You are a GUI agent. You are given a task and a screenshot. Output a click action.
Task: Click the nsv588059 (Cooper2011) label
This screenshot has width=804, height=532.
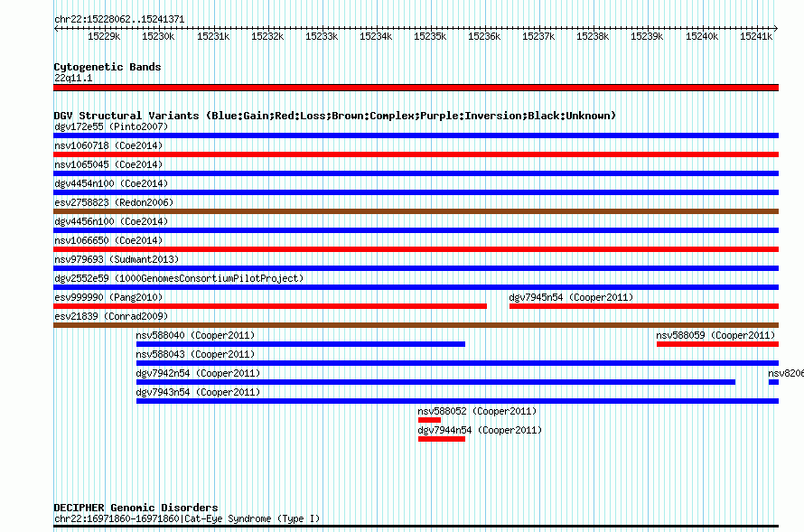715,336
